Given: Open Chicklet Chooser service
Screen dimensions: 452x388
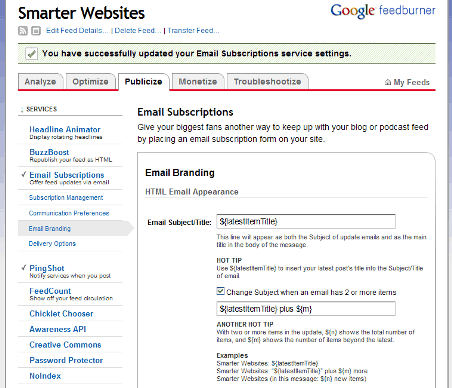Looking at the screenshot, I should pyautogui.click(x=61, y=314).
